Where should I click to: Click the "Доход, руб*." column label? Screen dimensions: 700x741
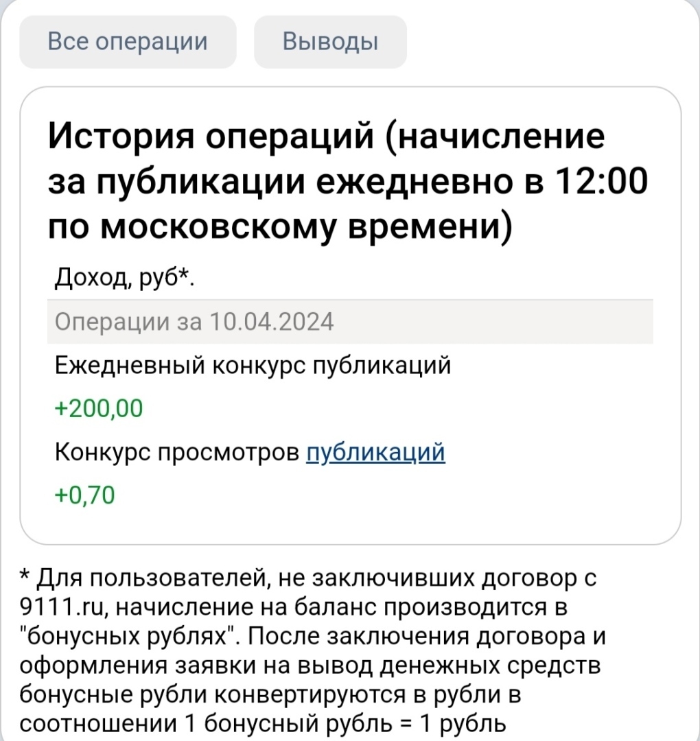pos(124,279)
